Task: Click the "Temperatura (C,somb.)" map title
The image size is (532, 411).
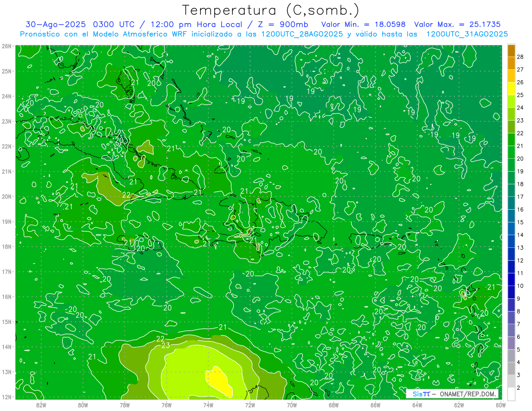Action: pyautogui.click(x=271, y=10)
